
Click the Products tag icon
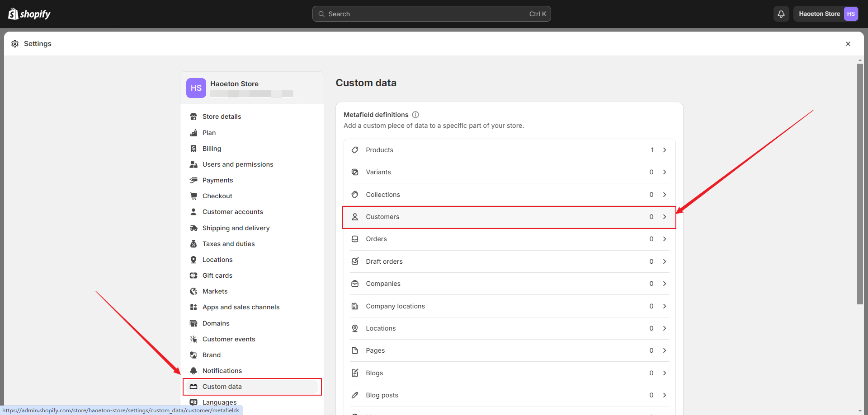(355, 150)
